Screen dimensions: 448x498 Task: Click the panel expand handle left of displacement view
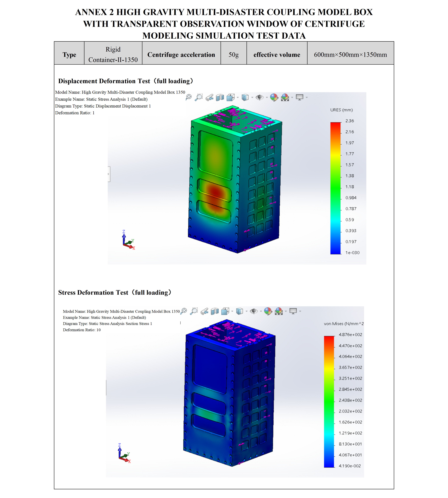109,174
